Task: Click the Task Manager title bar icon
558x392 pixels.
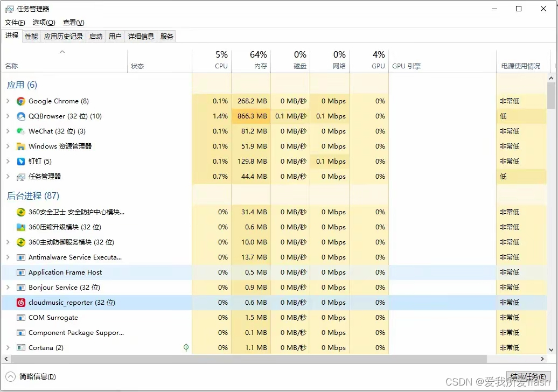Action: pos(10,9)
